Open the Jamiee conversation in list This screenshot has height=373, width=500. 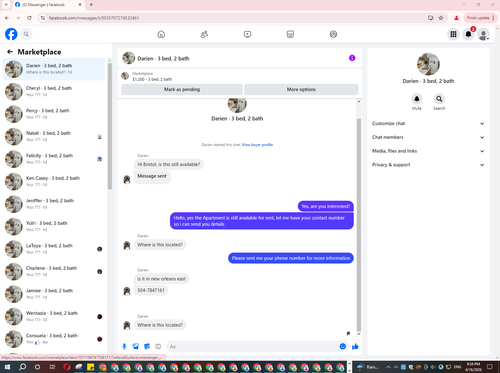tap(54, 294)
